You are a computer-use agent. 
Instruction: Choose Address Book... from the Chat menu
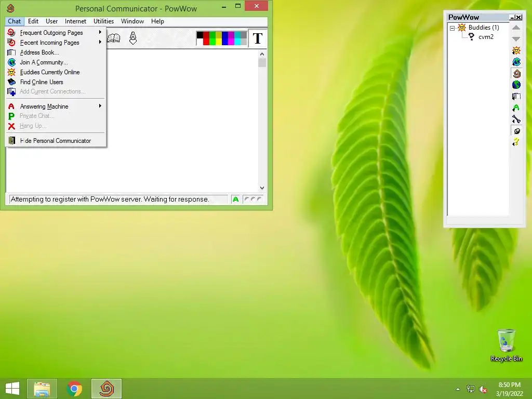point(56,52)
